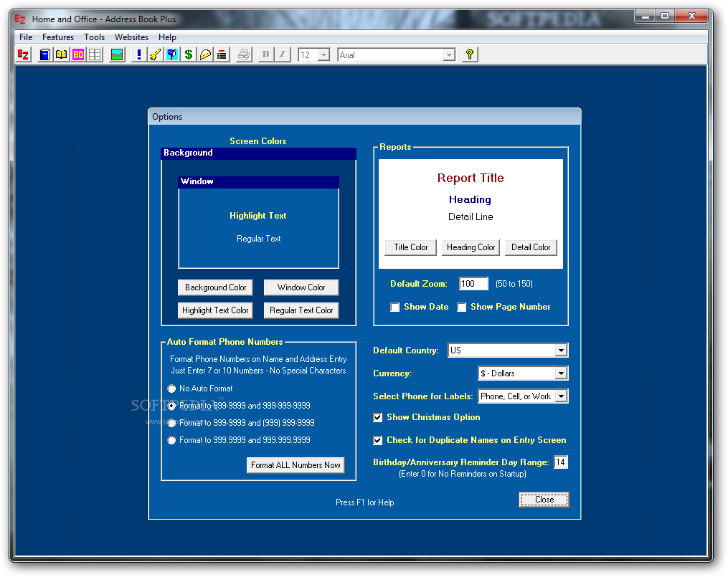Click the Background Color button
The height and width of the screenshot is (577, 728).
pyautogui.click(x=215, y=287)
